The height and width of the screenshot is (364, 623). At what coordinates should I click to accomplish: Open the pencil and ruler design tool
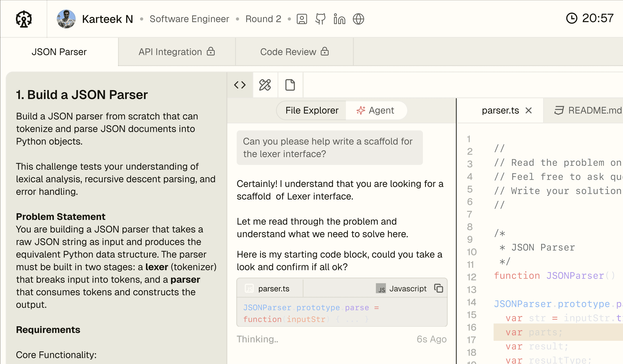[x=265, y=85]
